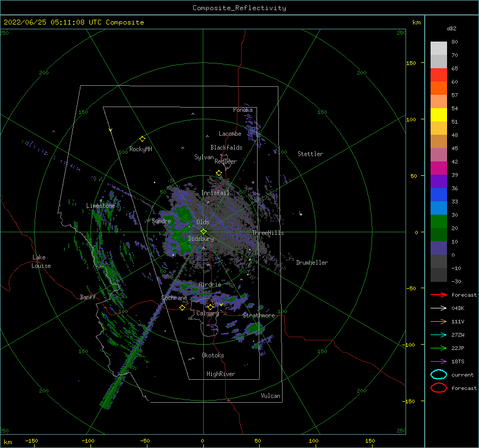The height and width of the screenshot is (448, 479).
Task: Click the Okotoks label
Action: click(213, 355)
